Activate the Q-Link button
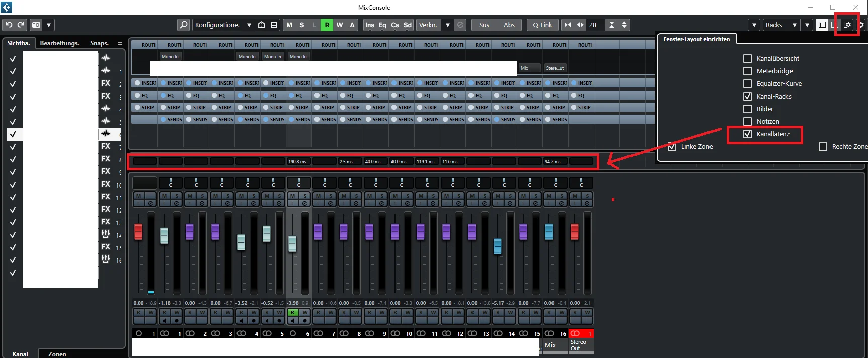This screenshot has width=868, height=358. click(542, 25)
